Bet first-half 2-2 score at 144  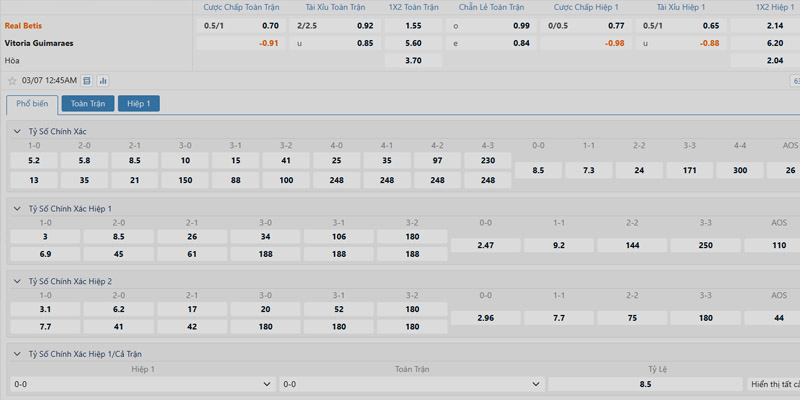click(632, 245)
